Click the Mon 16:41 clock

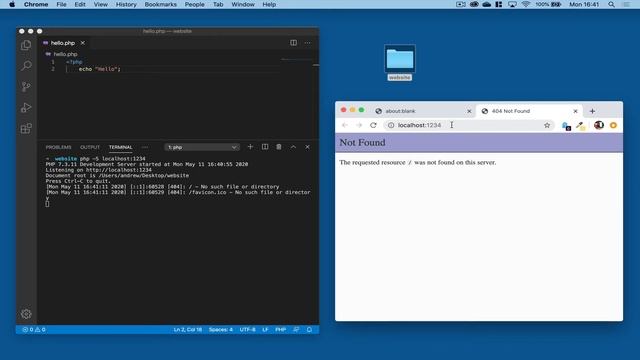click(584, 4)
